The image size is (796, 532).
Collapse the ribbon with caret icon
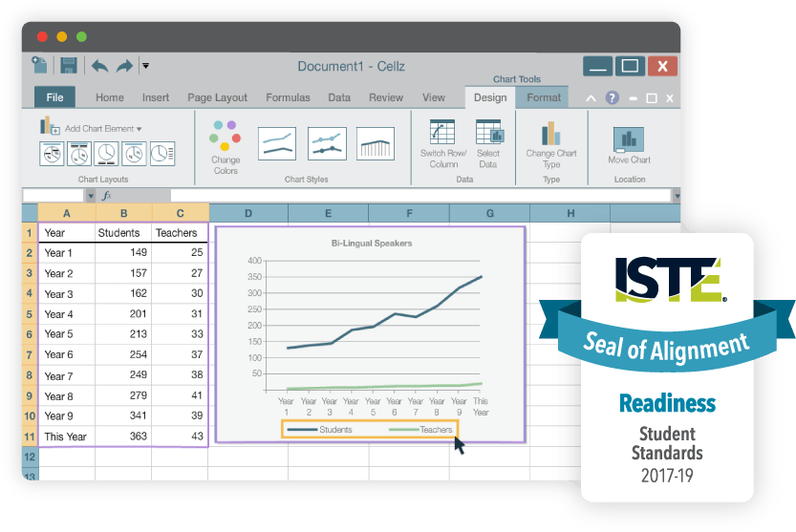click(x=591, y=98)
